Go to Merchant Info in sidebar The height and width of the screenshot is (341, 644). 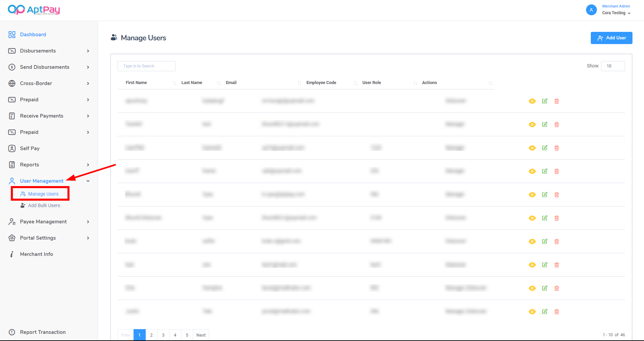(x=36, y=254)
